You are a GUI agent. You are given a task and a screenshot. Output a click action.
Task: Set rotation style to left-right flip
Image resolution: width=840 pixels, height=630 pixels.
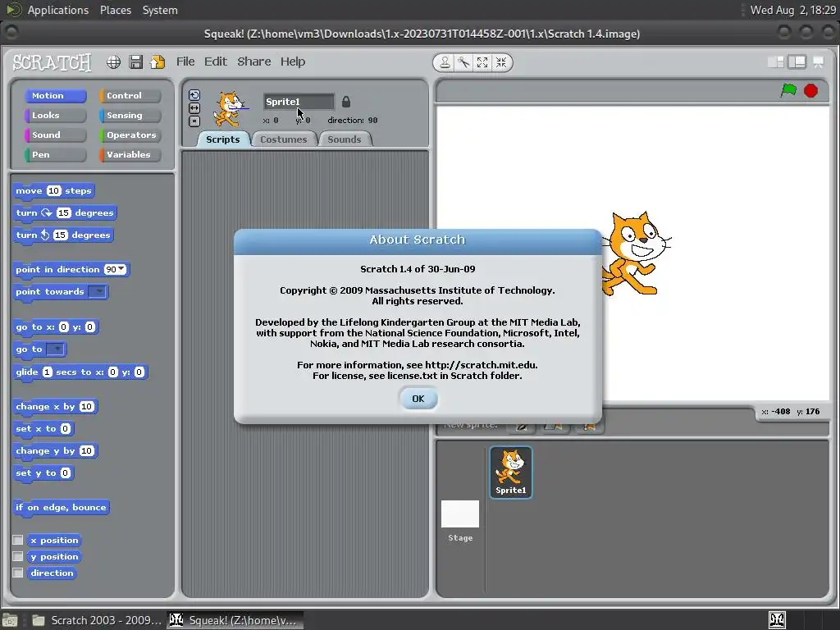click(x=194, y=108)
